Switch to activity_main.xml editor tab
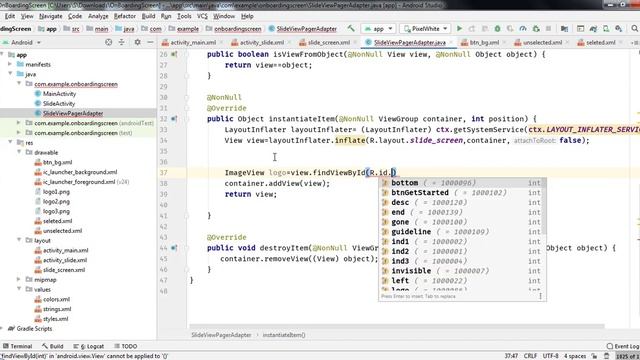 (x=193, y=42)
